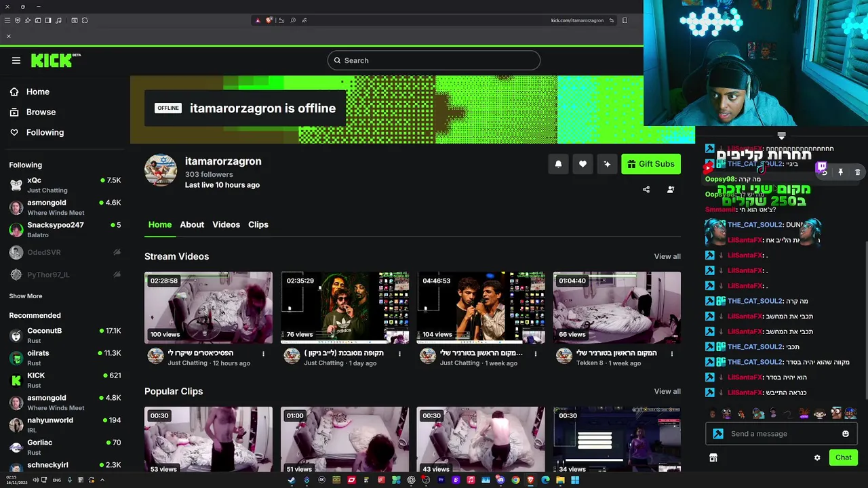868x488 pixels.
Task: Open options menu for the 1 day ago video
Action: pos(399,354)
